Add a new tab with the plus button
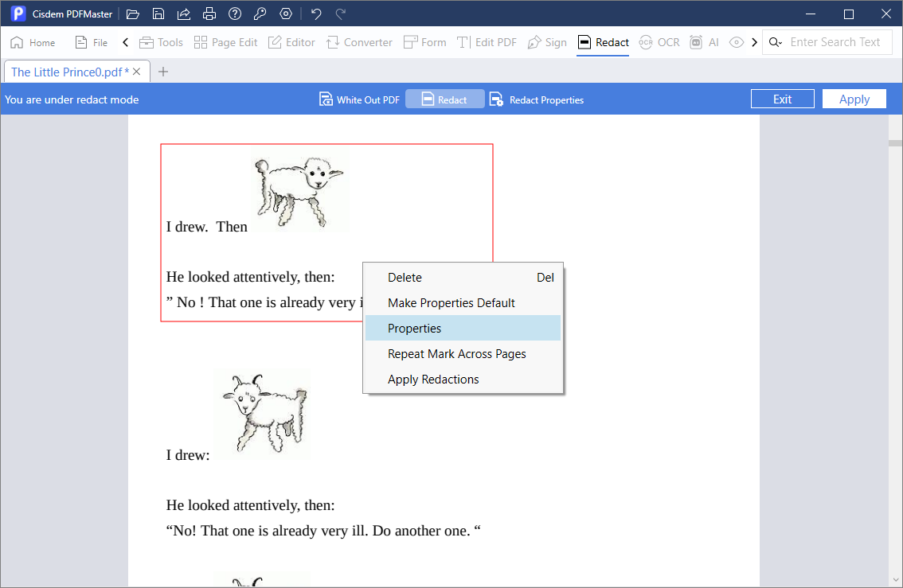The height and width of the screenshot is (588, 903). coord(163,72)
